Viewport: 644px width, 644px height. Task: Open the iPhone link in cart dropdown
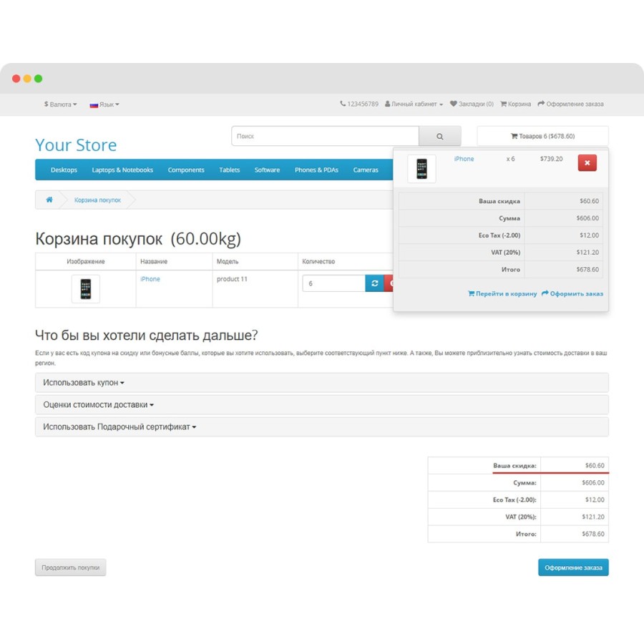click(464, 159)
